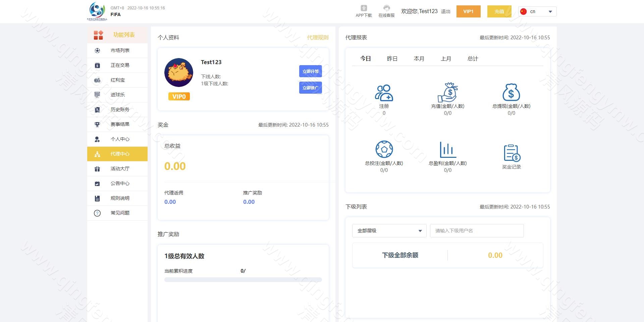Viewport: 644px width, 322px height.
Task: Switch to the 总计 report tab
Action: pos(473,58)
